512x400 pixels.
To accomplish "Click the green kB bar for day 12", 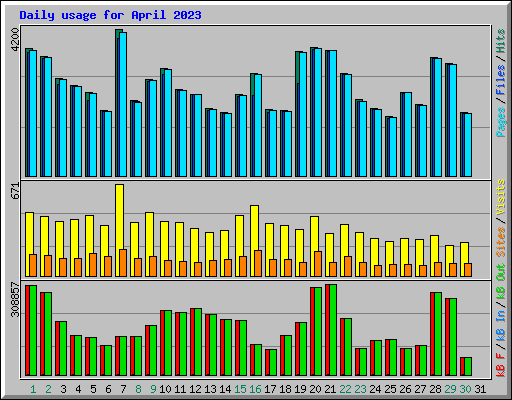I will 198,342.
